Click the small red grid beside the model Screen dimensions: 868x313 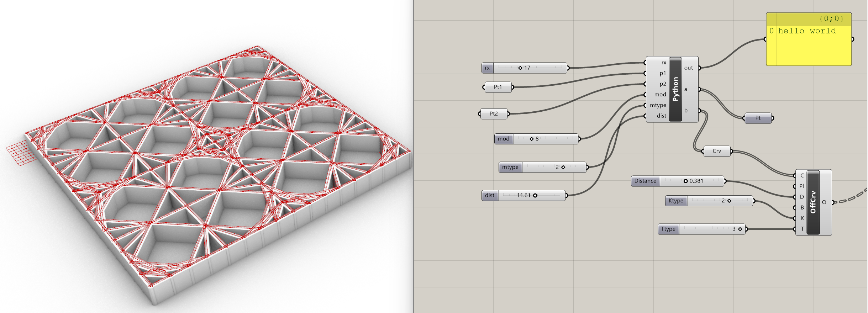click(21, 153)
